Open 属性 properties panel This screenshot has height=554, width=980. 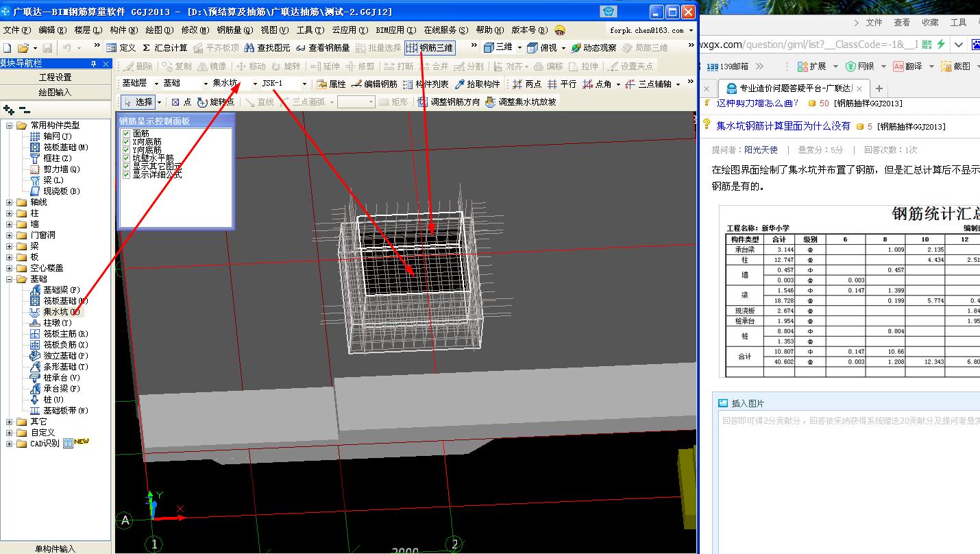click(x=332, y=84)
